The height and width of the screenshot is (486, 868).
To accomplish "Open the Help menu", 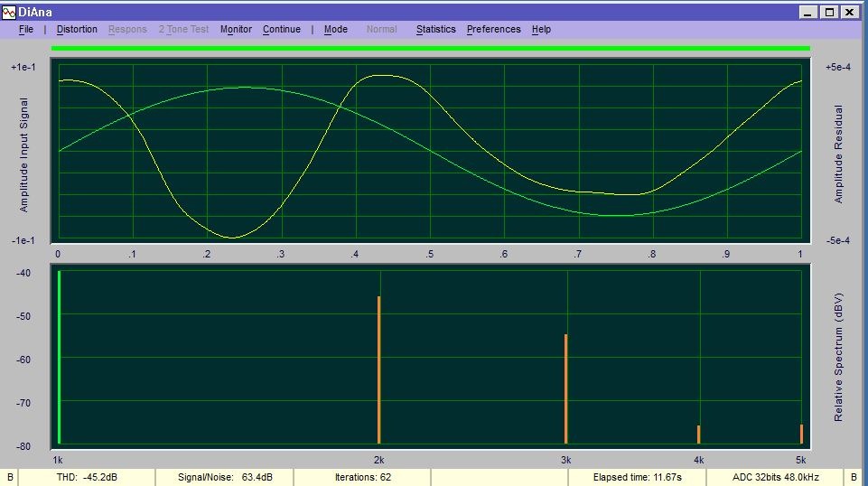I will tap(541, 29).
